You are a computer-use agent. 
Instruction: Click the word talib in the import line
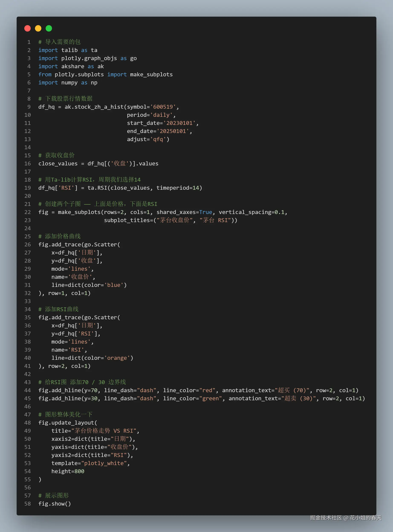coord(69,50)
